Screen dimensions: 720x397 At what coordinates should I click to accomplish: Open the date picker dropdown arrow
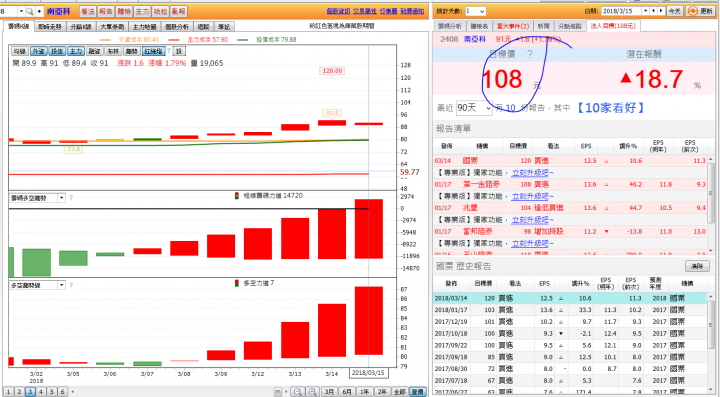point(646,11)
